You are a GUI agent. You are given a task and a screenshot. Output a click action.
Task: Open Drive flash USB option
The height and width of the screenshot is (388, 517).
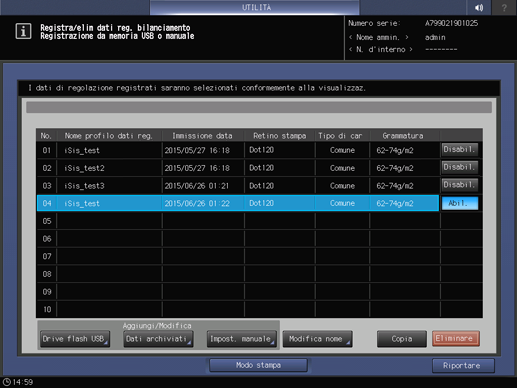tap(75, 339)
